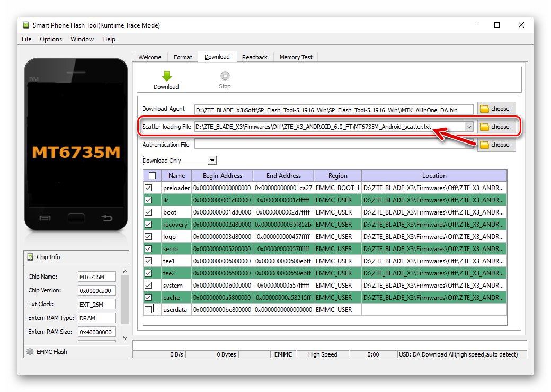This screenshot has width=551, height=392.
Task: Click the Chip Info panel icon
Action: pyautogui.click(x=30, y=257)
